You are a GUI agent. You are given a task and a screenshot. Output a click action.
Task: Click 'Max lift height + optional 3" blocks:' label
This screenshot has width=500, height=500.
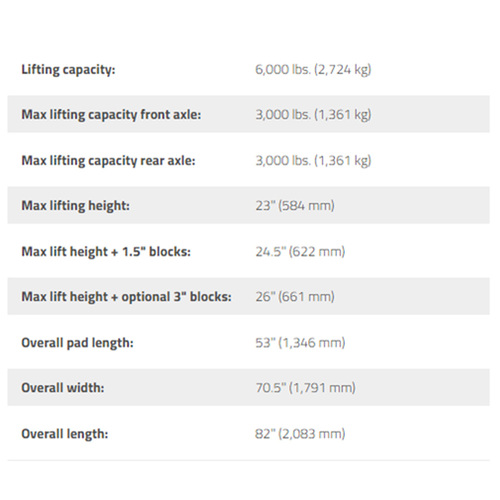click(x=126, y=297)
